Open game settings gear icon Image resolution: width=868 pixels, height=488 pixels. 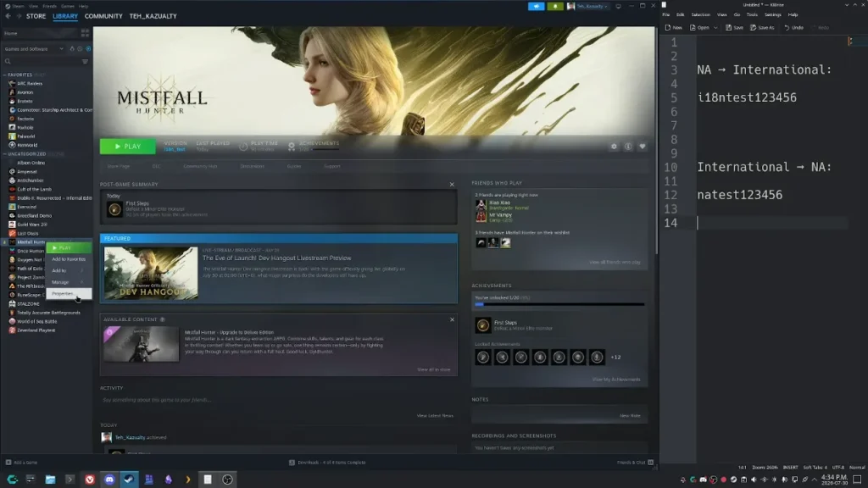[614, 147]
